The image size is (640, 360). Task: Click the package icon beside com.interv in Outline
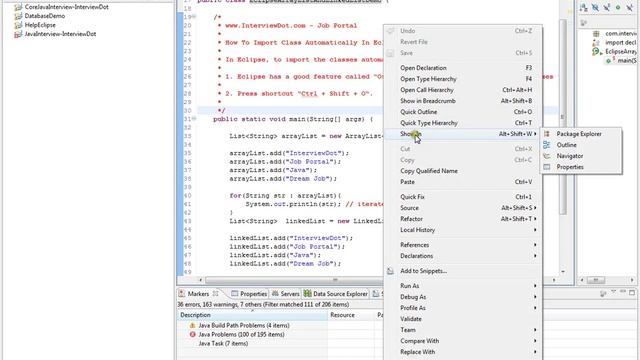pos(596,33)
